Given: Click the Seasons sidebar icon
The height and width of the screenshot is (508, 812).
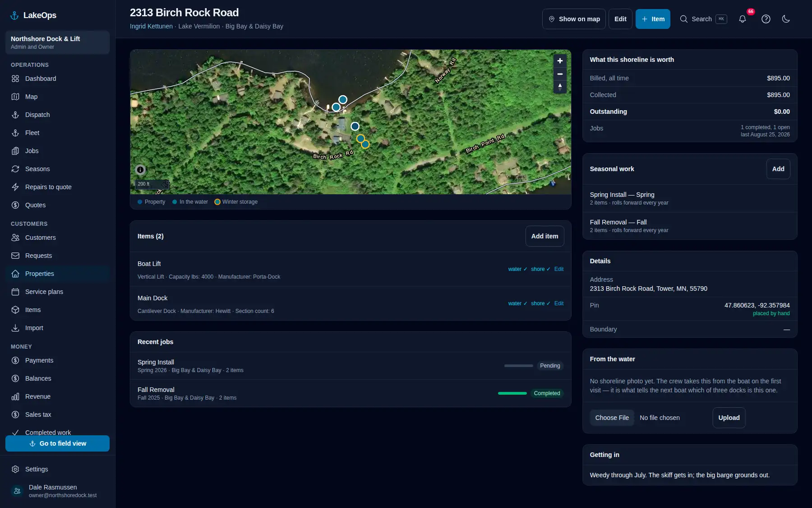Looking at the screenshot, I should (x=15, y=169).
